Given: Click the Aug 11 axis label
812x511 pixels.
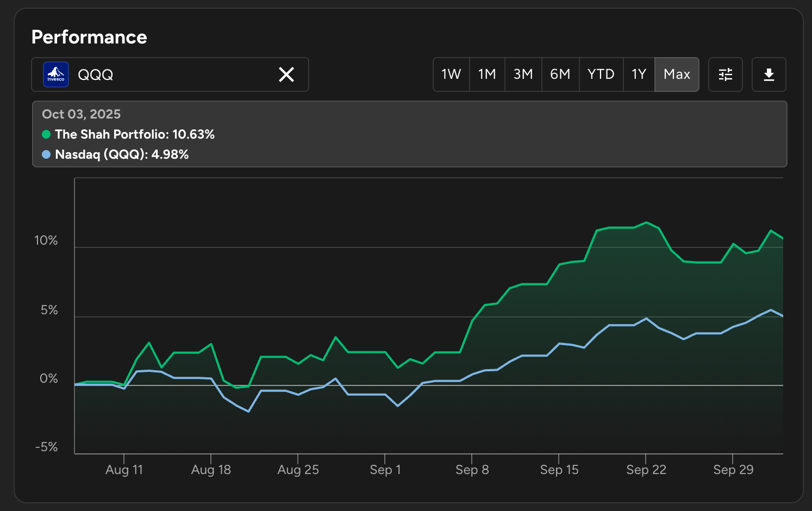Looking at the screenshot, I should tap(124, 470).
